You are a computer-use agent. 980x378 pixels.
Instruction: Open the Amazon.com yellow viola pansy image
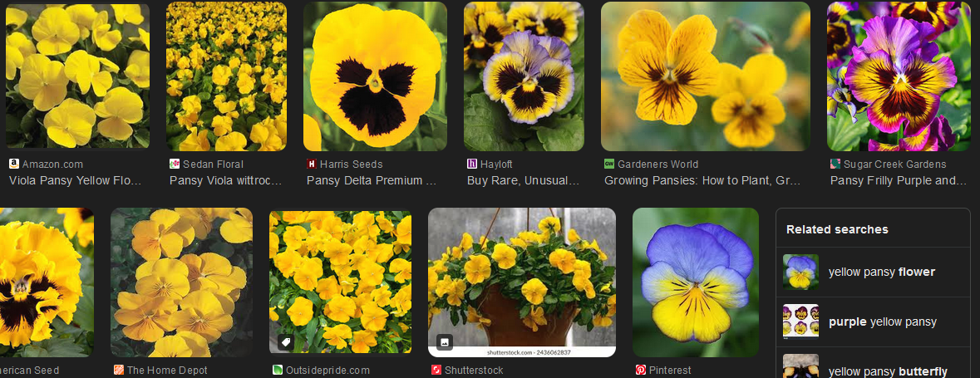[x=77, y=76]
